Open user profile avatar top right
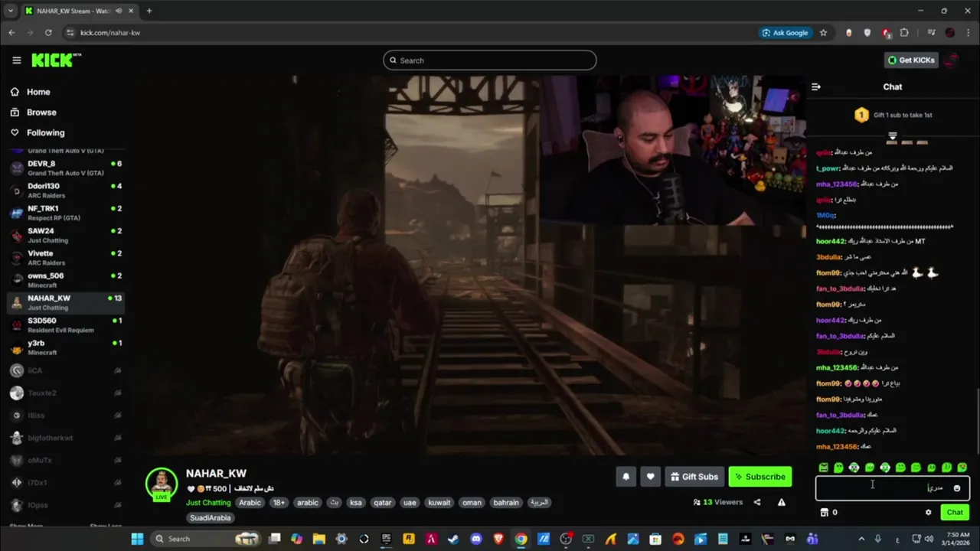This screenshot has height=551, width=980. click(950, 60)
